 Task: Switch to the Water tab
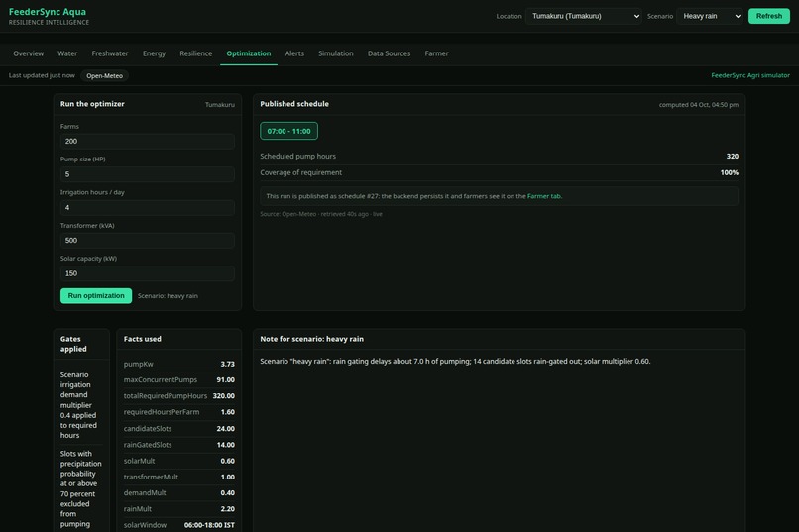coord(67,53)
